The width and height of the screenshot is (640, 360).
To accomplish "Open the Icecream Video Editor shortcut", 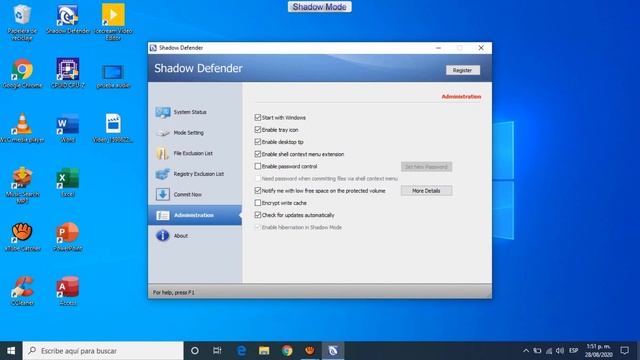I will (x=113, y=15).
